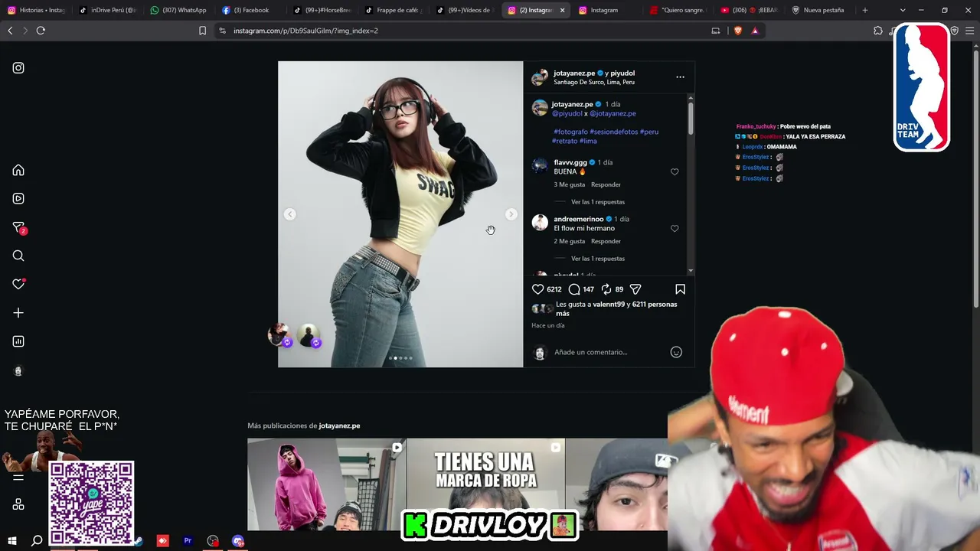
Task: Switch to the 'Quiero sangre' tab
Action: (681, 10)
